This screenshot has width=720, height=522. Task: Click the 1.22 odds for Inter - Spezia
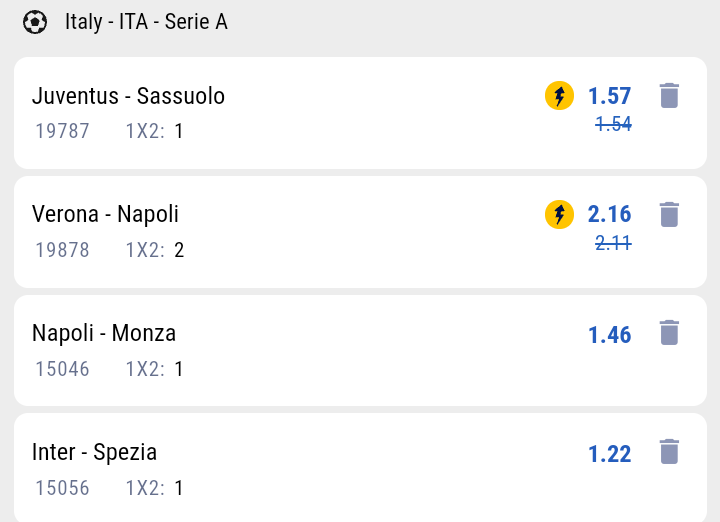[609, 454]
